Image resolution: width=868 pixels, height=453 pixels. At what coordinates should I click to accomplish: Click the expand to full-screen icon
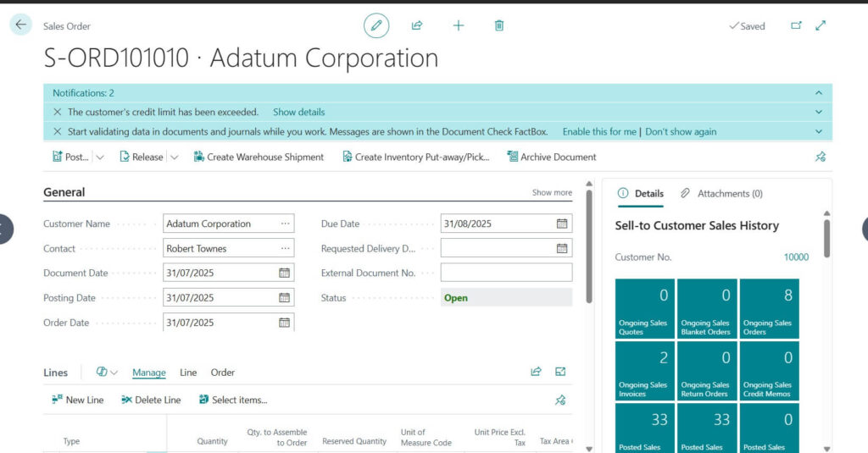coord(821,25)
